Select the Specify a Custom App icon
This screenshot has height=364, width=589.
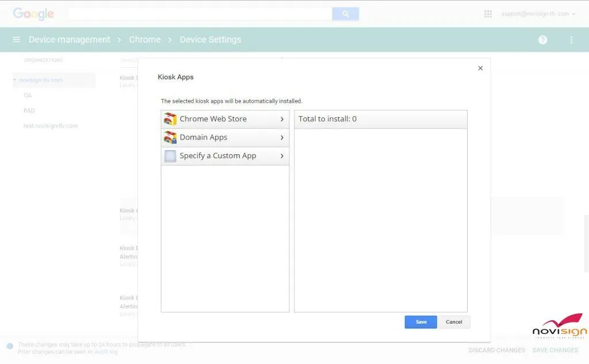[170, 156]
